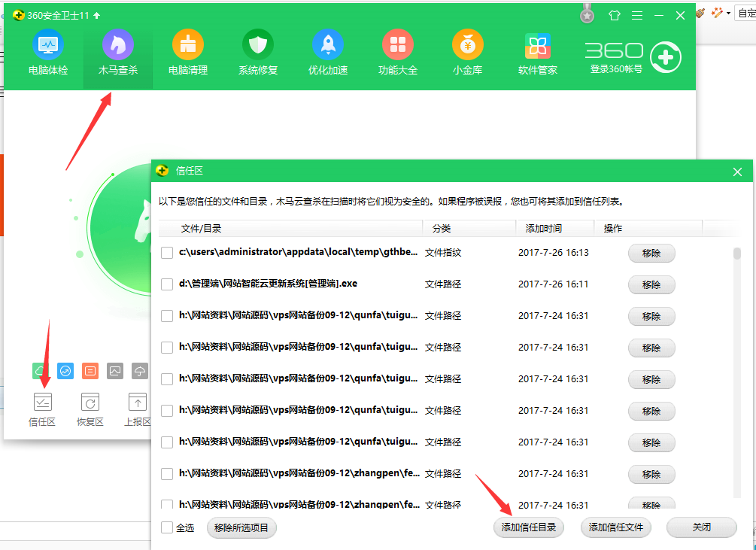Screen dimensions: 756x550
Task: Select the 木马查杀 trojan scan icon
Action: coord(118,45)
